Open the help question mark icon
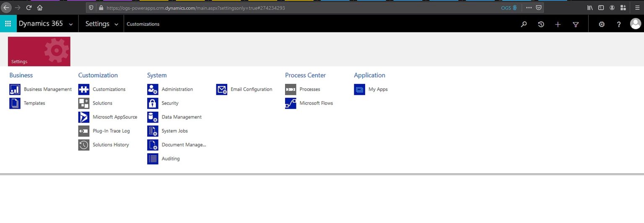Image resolution: width=644 pixels, height=223 pixels. [x=618, y=24]
